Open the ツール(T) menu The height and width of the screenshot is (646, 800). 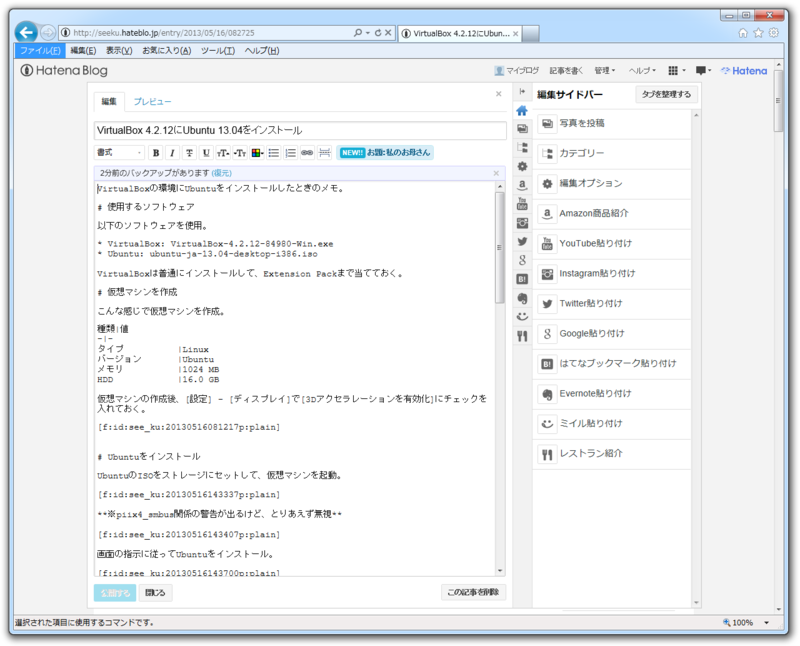pos(218,51)
